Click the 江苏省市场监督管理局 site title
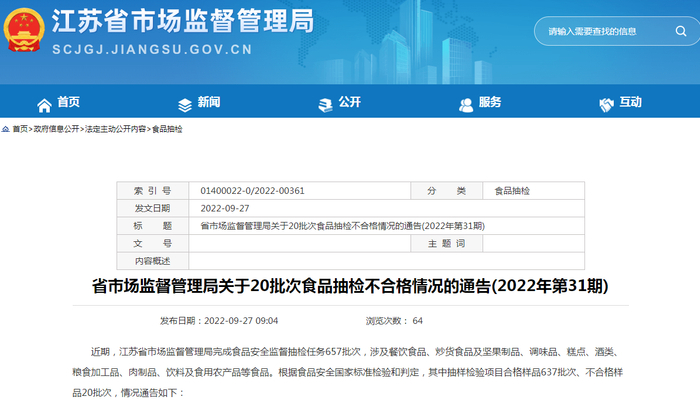This screenshot has width=700, height=400. [183, 21]
